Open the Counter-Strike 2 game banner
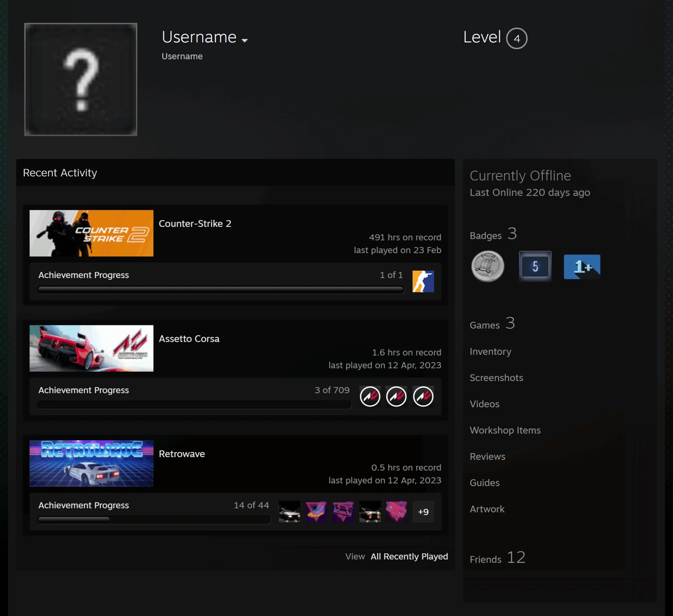Image resolution: width=673 pixels, height=616 pixels. coord(91,233)
